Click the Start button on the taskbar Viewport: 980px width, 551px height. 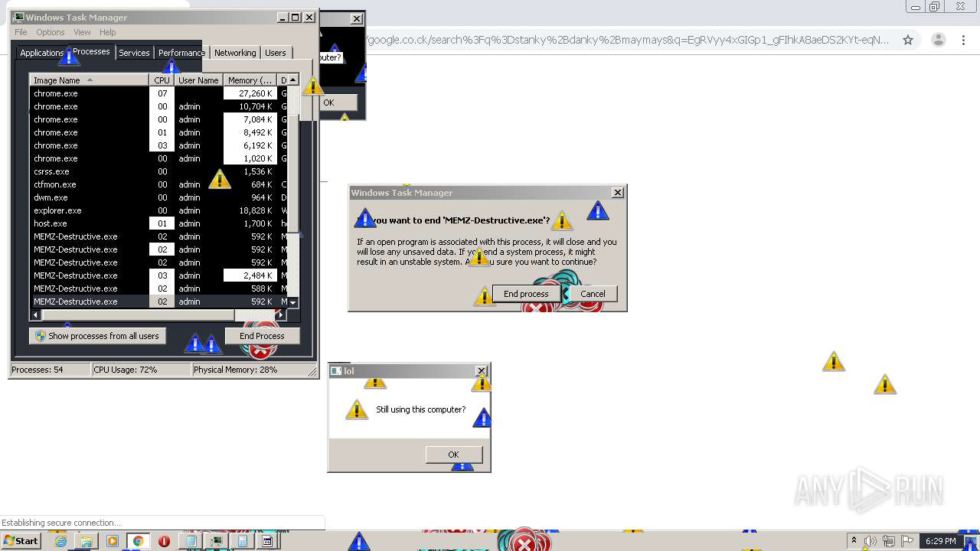21,540
